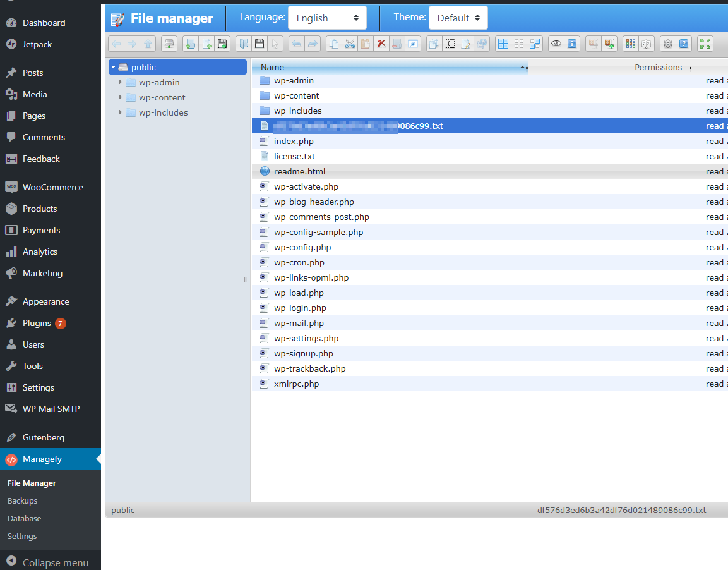Open the Language dropdown

[x=327, y=18]
